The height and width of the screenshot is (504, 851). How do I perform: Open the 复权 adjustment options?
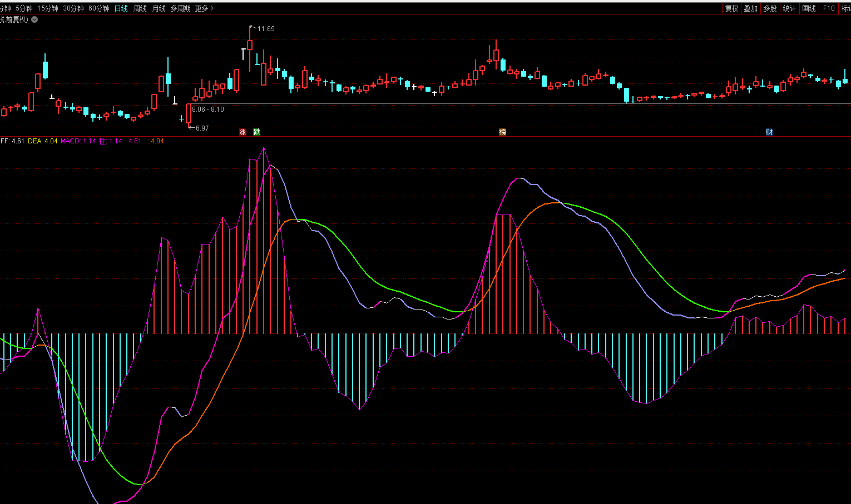tap(731, 8)
